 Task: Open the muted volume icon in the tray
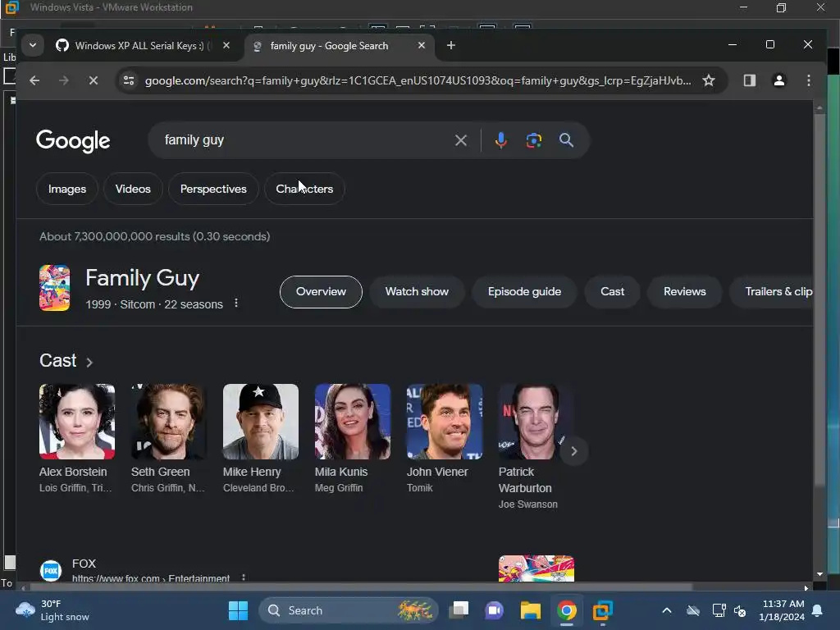click(740, 610)
